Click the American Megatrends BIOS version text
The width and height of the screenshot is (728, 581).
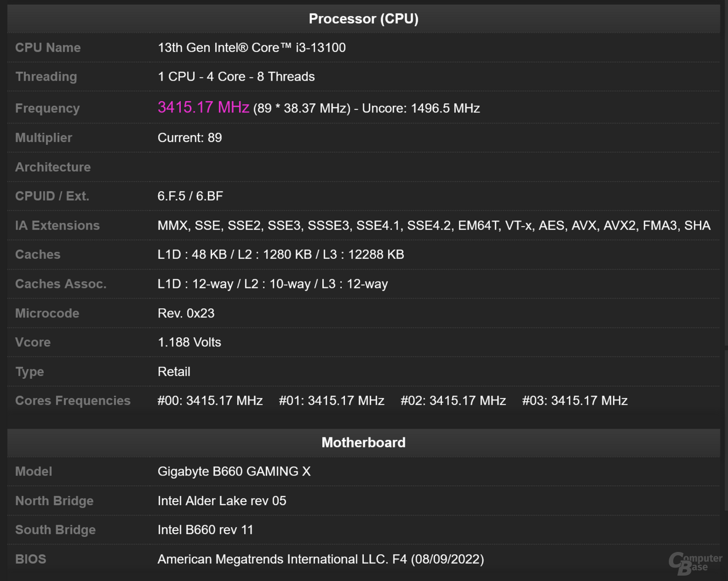[x=320, y=559]
